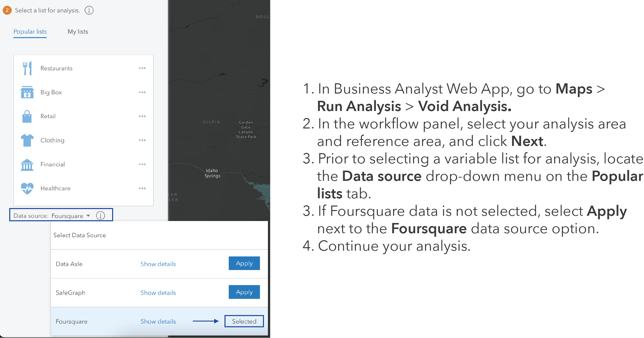This screenshot has width=644, height=338.
Task: Click the info icon next to step 2
Action: [89, 11]
